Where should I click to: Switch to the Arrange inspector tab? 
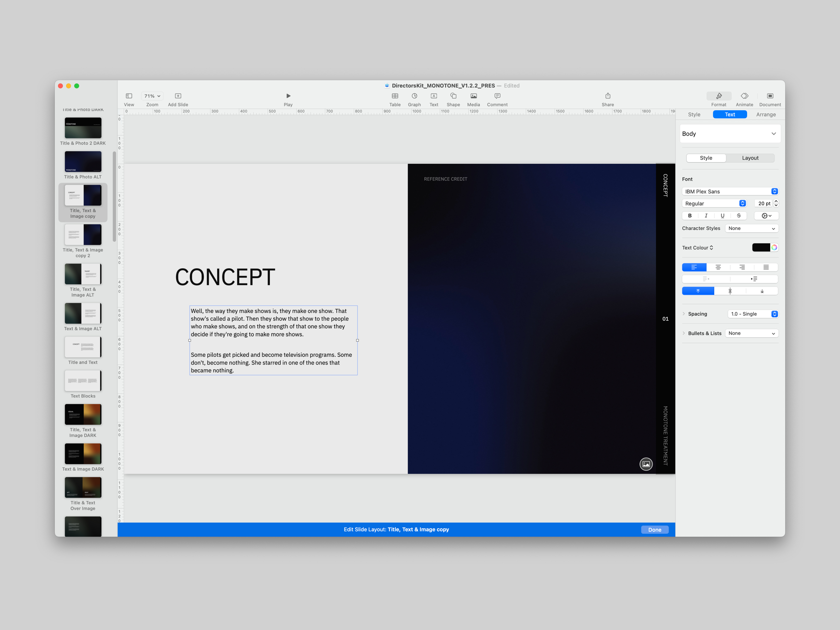pyautogui.click(x=765, y=115)
